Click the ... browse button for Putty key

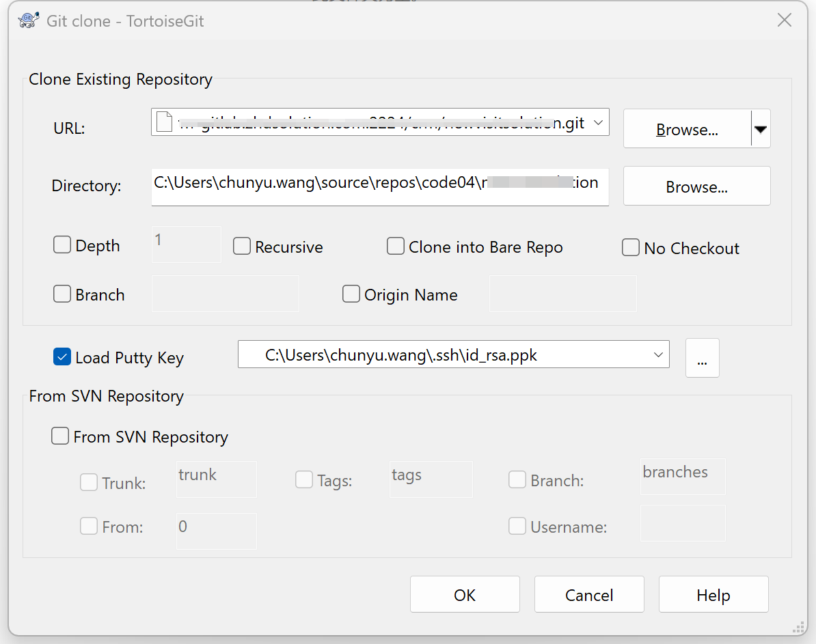pos(702,358)
